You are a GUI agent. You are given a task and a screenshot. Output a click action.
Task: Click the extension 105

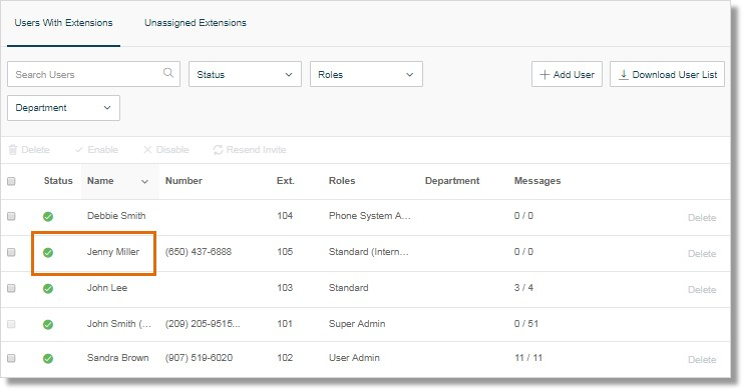click(x=285, y=252)
